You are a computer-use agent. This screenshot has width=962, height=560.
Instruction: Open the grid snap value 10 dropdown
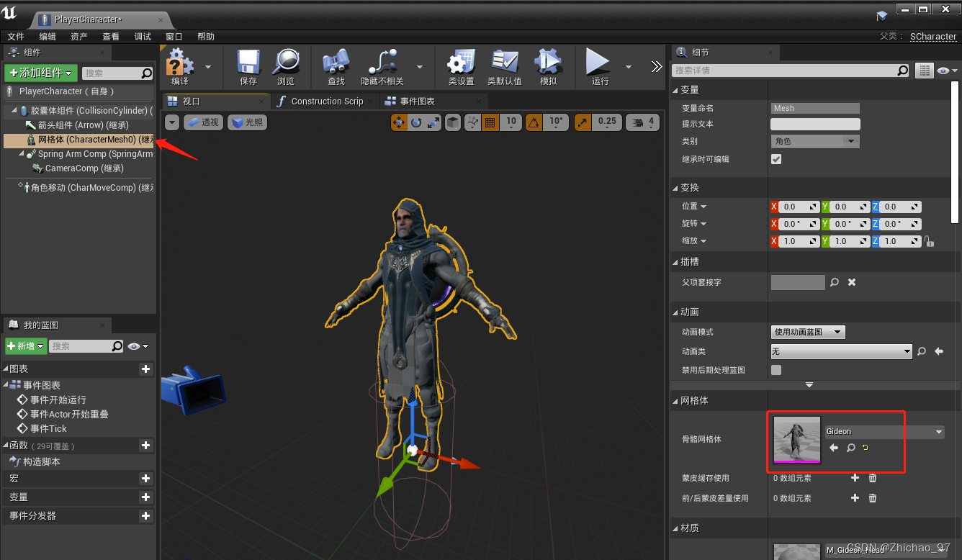(511, 122)
